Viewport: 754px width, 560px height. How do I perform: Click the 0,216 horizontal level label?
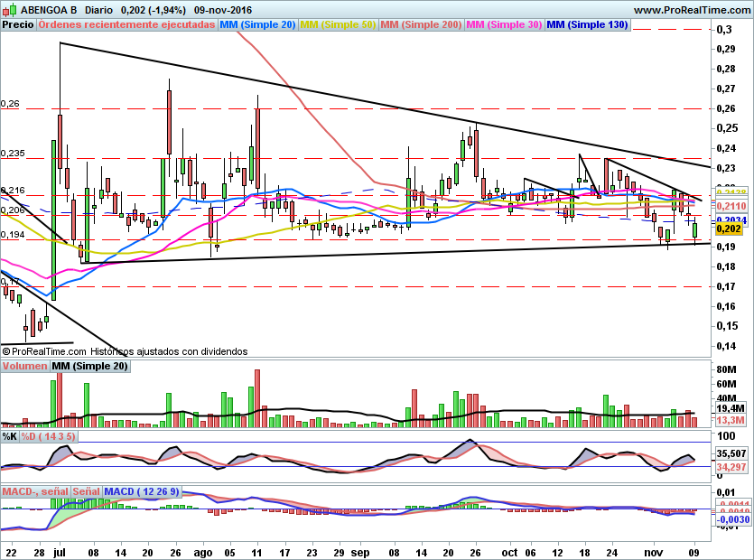point(13,191)
